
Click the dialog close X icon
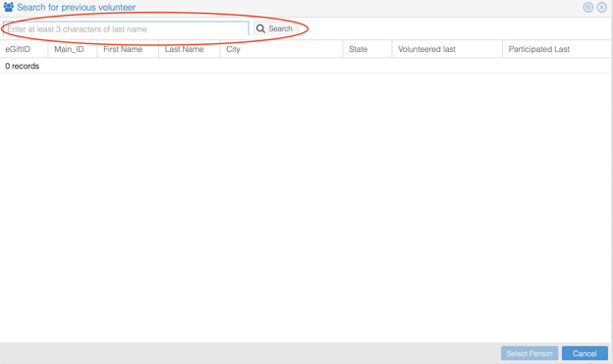[x=601, y=7]
